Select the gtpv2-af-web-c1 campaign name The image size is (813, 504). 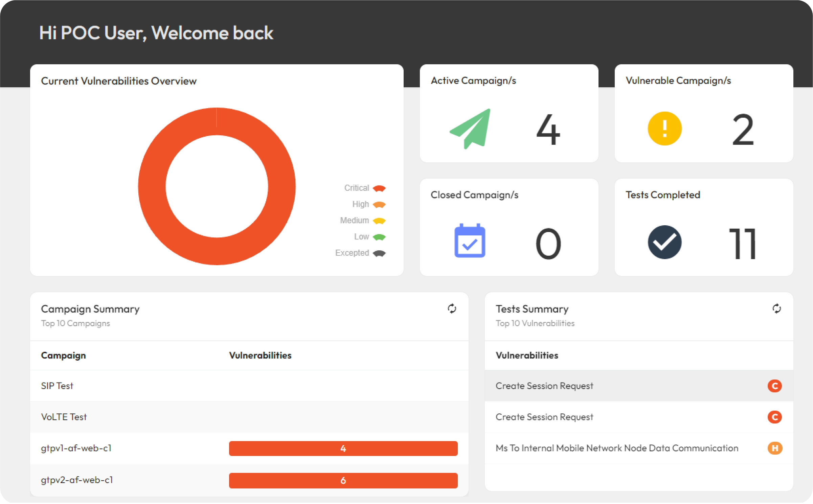coord(77,480)
